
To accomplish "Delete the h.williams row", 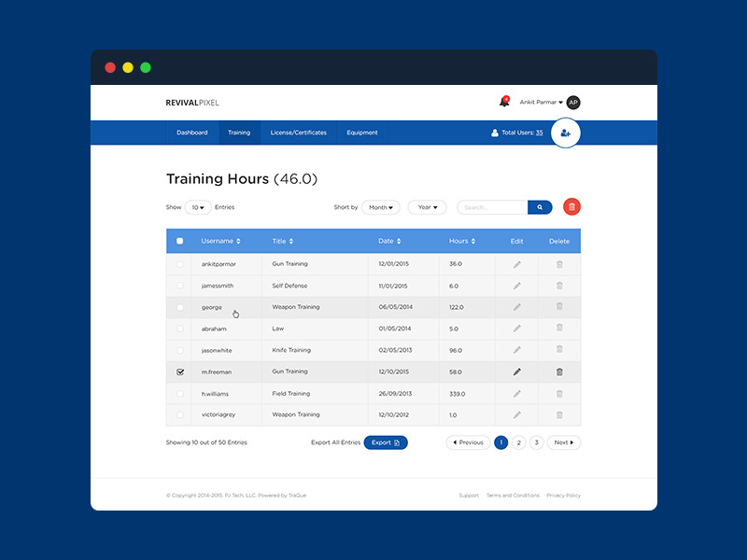I will click(559, 394).
